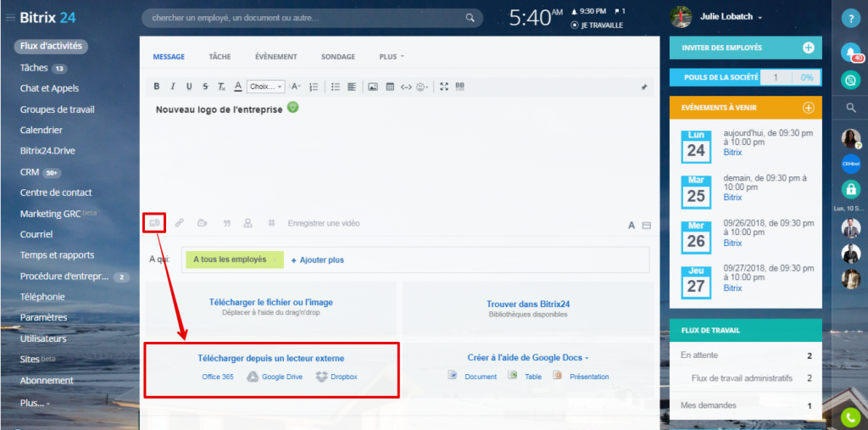The width and height of the screenshot is (868, 430).
Task: Open notifications bell icon
Action: [851, 52]
